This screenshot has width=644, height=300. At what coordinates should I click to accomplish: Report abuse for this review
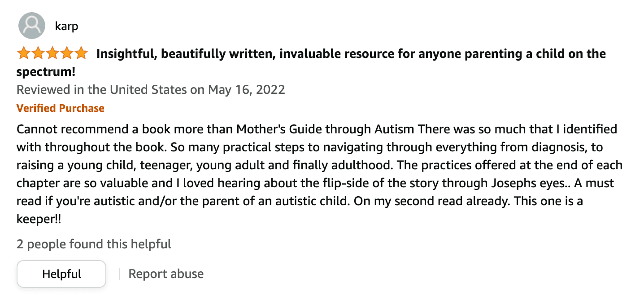point(166,274)
